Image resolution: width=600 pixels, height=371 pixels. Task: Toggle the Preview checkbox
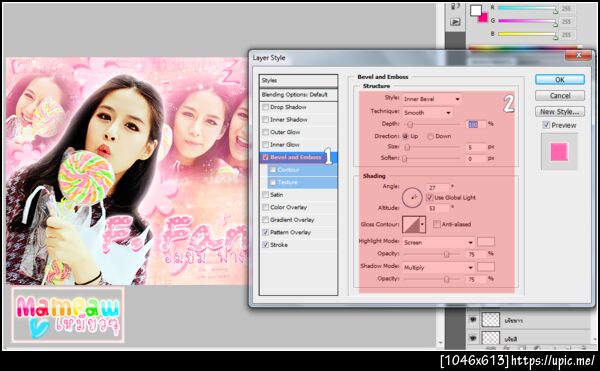coord(546,125)
